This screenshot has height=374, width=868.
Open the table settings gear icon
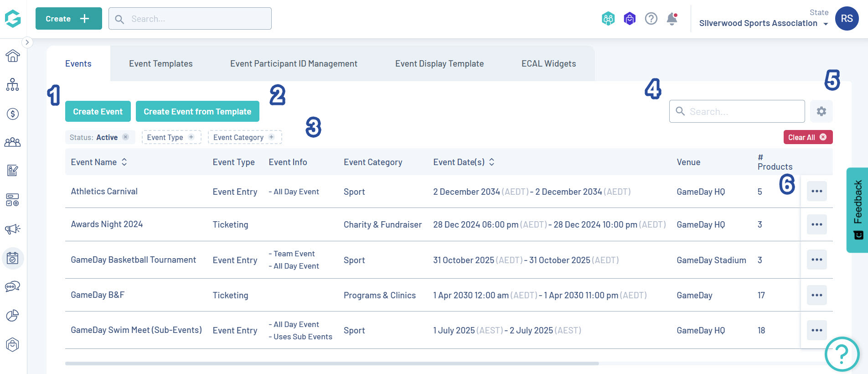pyautogui.click(x=821, y=111)
